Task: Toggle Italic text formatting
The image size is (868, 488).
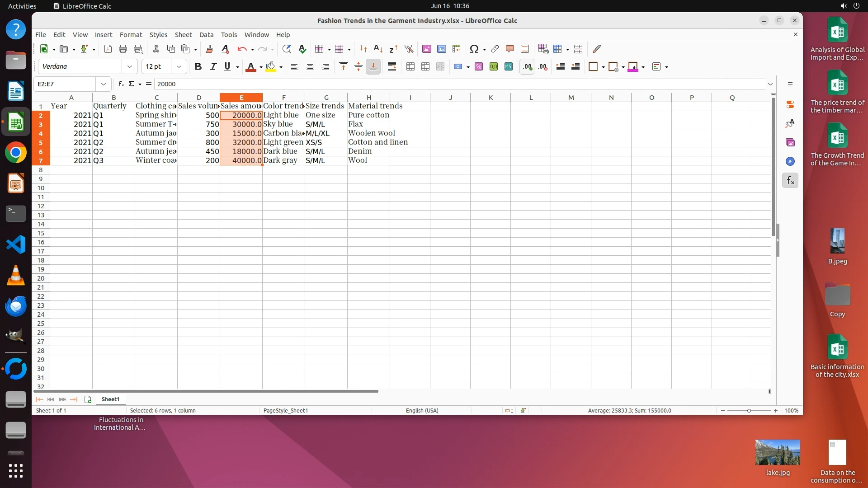Action: coord(212,67)
